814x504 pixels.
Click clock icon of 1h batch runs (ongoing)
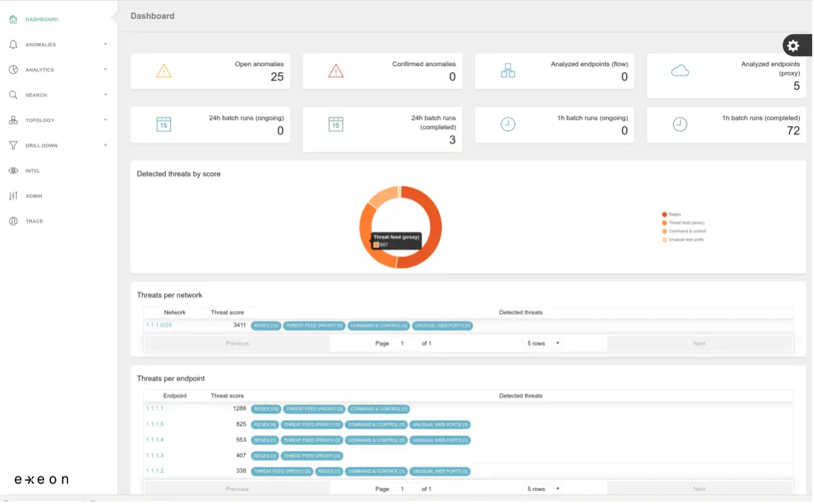(x=508, y=124)
